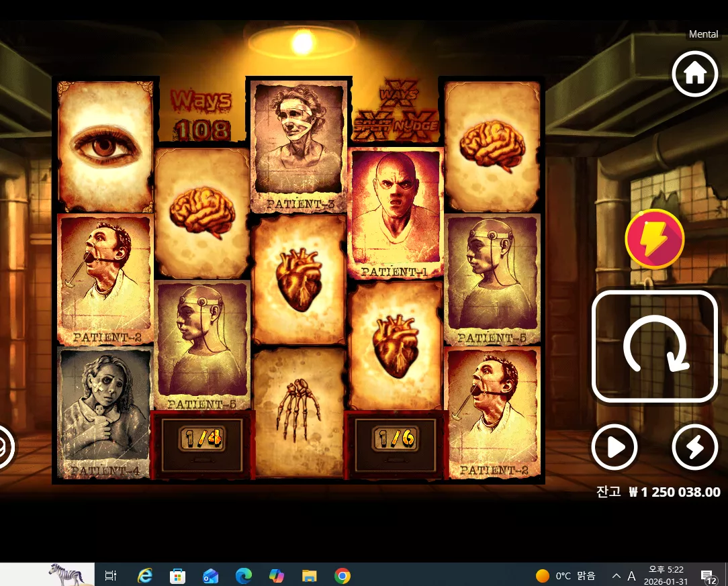Click the eye symbol on the first reel
Viewport: 728px width, 586px height.
click(105, 146)
